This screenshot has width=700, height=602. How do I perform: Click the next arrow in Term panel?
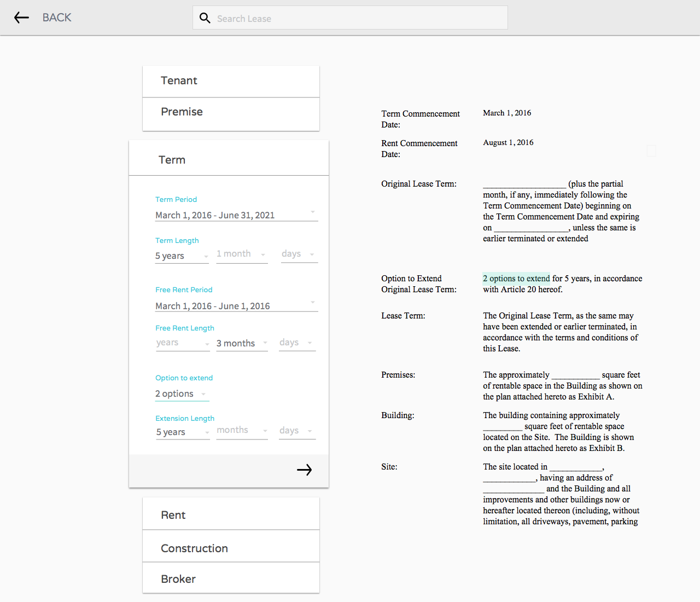(x=304, y=470)
